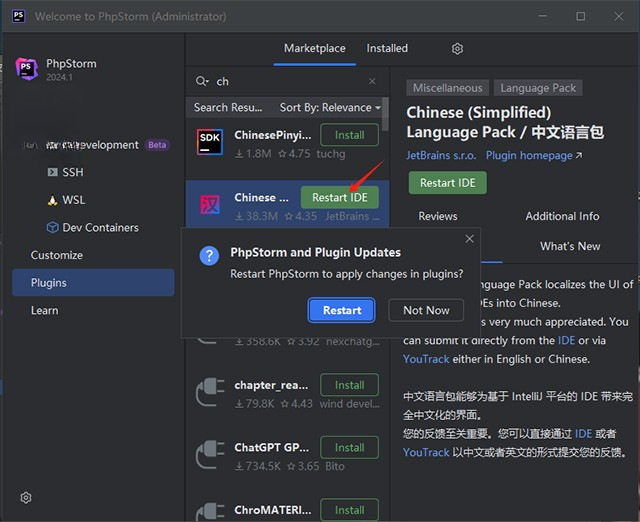640x522 pixels.
Task: Click the Chinese (Simplified) Language Pack title
Action: pos(505,122)
